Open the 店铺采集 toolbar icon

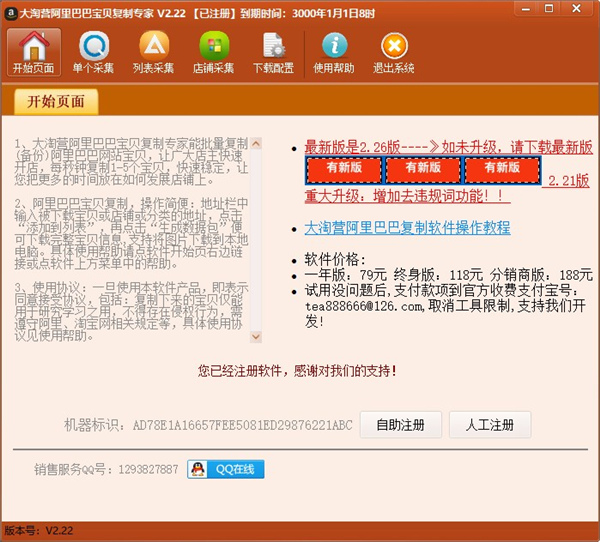tap(214, 52)
